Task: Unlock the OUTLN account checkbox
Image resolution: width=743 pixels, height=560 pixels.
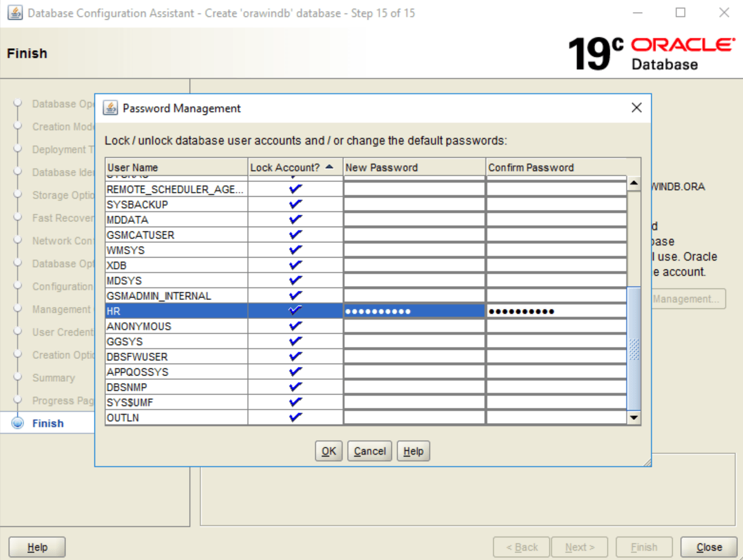Action: point(295,417)
